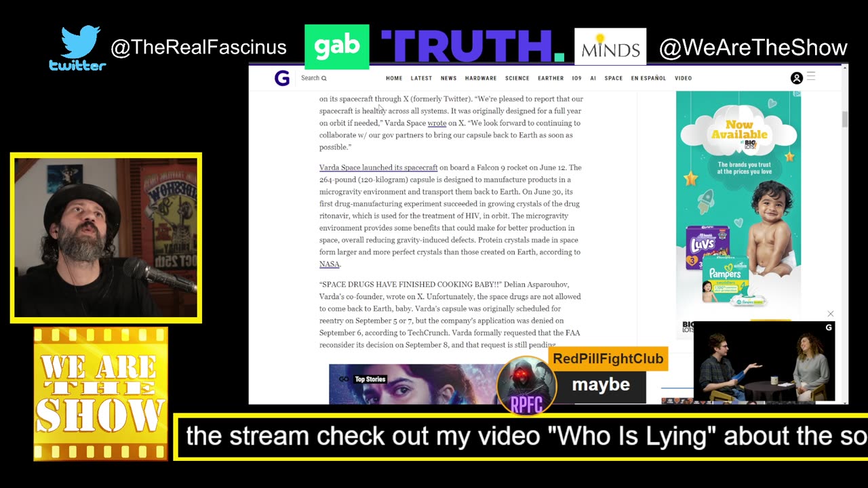Screen dimensions: 868x488
Task: Open the AI nav item
Action: (593, 78)
